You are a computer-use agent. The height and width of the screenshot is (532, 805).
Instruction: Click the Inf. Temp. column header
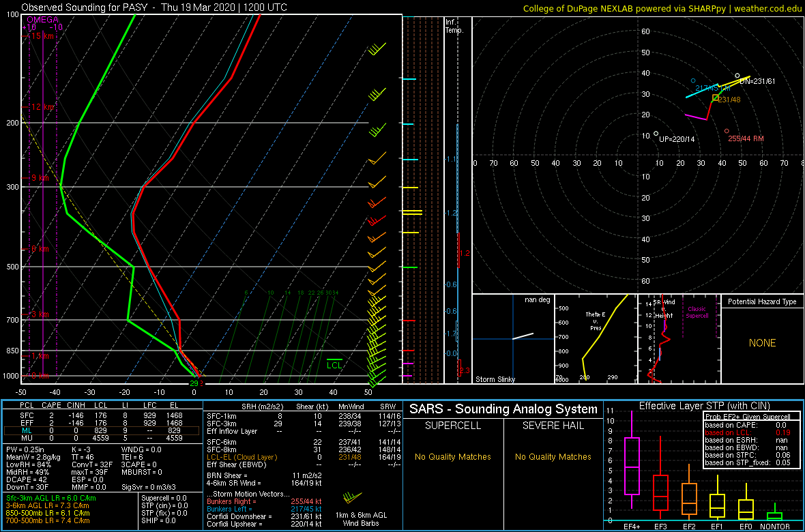pyautogui.click(x=454, y=26)
